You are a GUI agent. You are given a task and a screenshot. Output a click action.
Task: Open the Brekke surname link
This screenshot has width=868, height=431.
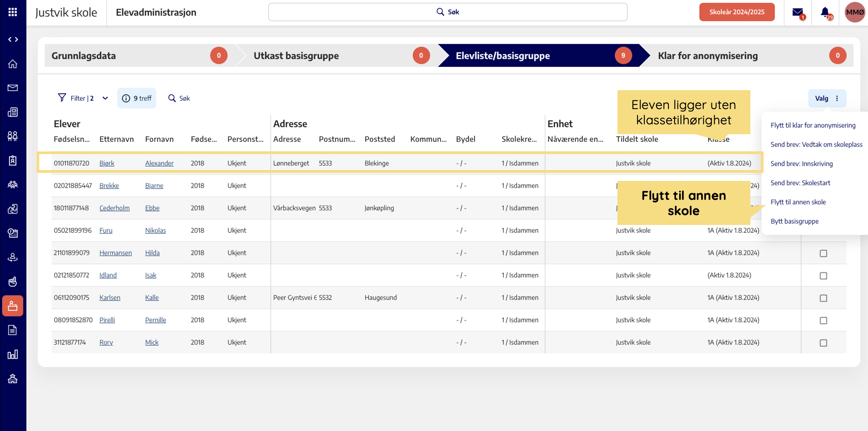(x=109, y=185)
